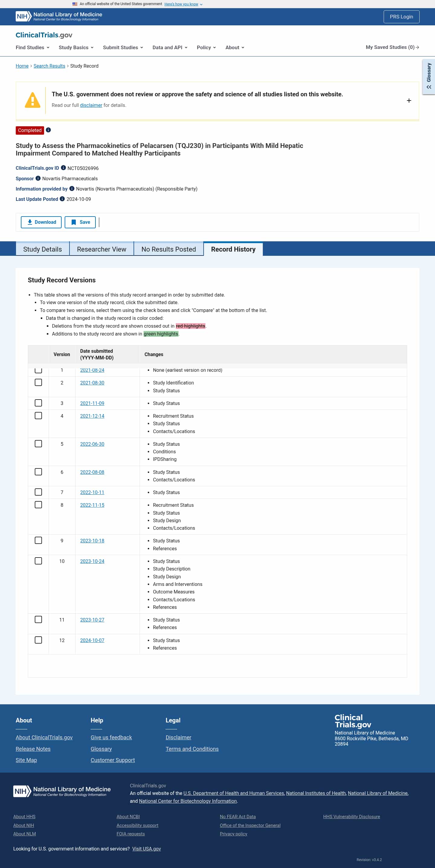Image resolution: width=435 pixels, height=868 pixels.
Task: Select the checkbox for version 3
Action: (x=38, y=403)
